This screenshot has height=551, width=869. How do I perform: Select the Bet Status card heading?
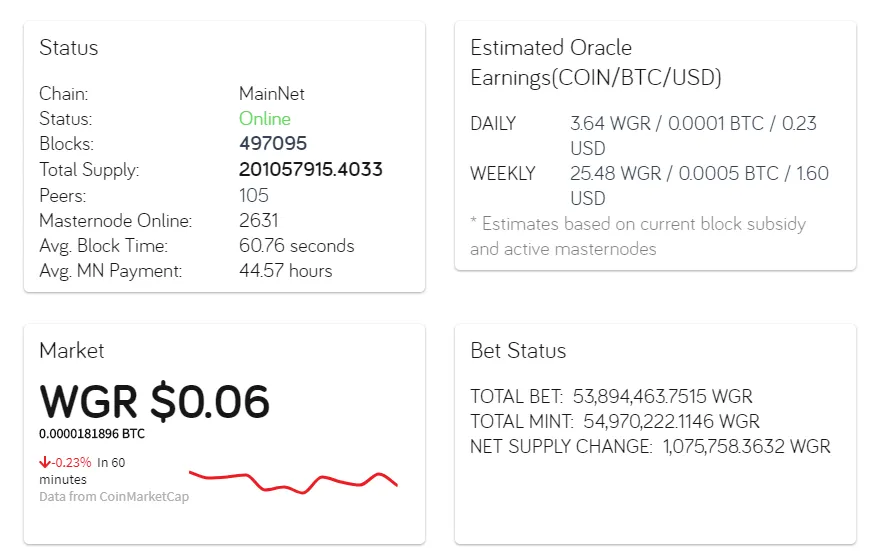(518, 351)
